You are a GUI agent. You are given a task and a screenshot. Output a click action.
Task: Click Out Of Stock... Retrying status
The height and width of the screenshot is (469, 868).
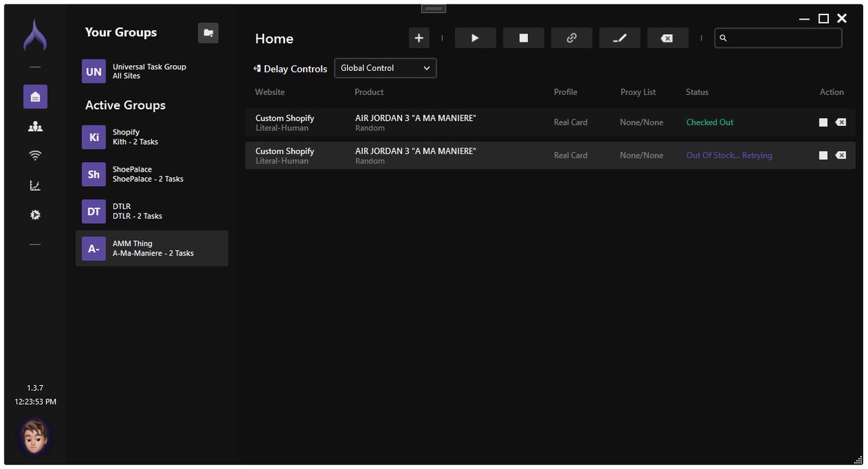click(729, 156)
